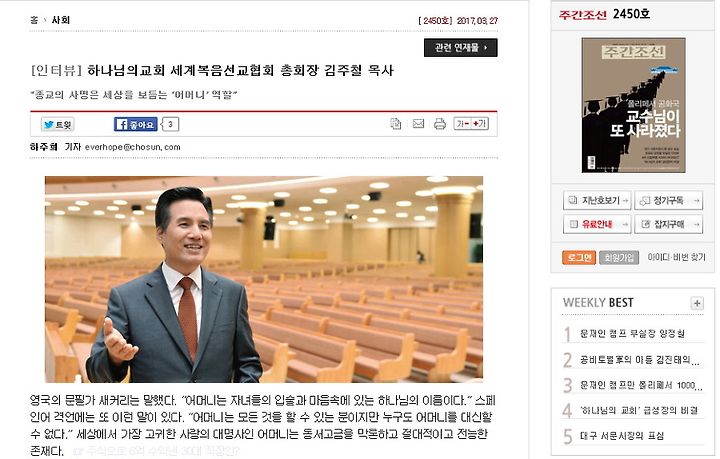Increase font size with +가 button
The image size is (720, 459).
pyautogui.click(x=479, y=123)
